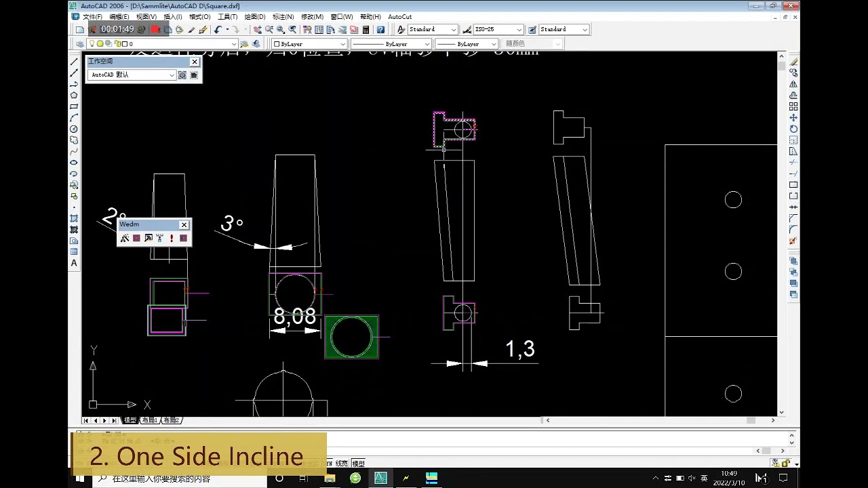Open the layer list dropdown
Screen dimensions: 868x488
tap(233, 44)
